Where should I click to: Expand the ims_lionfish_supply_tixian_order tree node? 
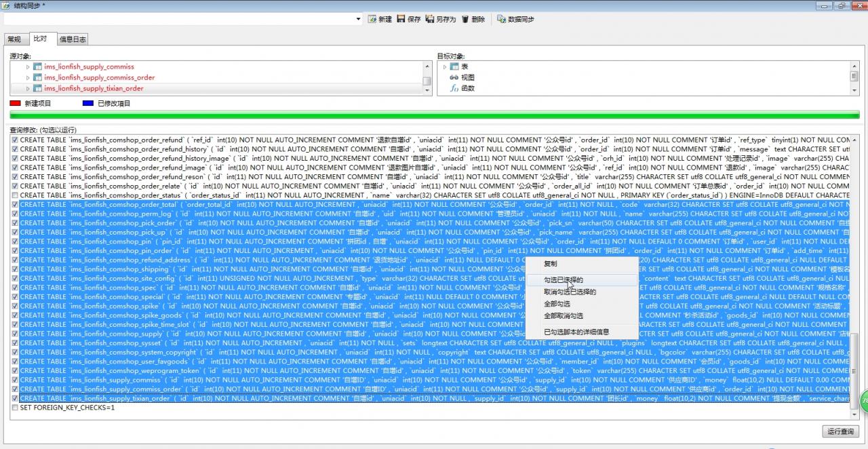click(28, 88)
